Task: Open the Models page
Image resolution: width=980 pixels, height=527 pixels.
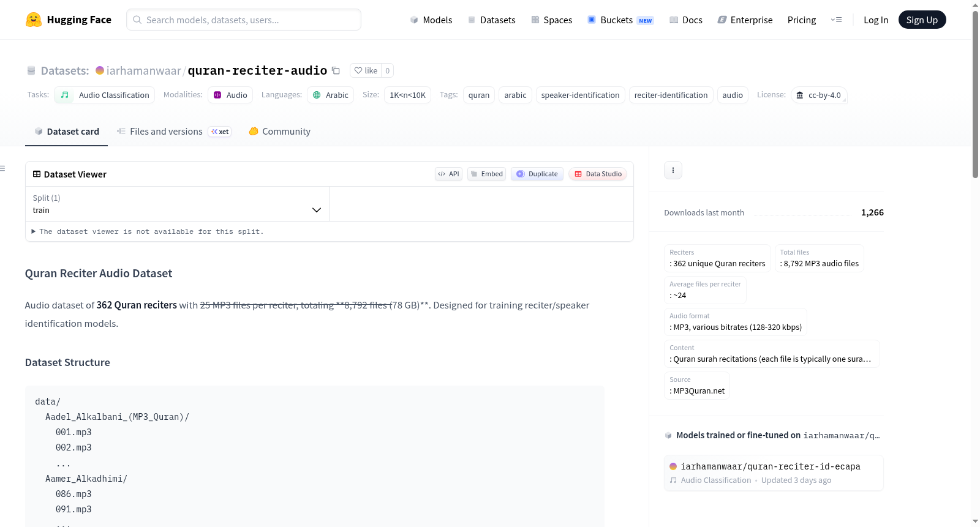Action: point(431,20)
